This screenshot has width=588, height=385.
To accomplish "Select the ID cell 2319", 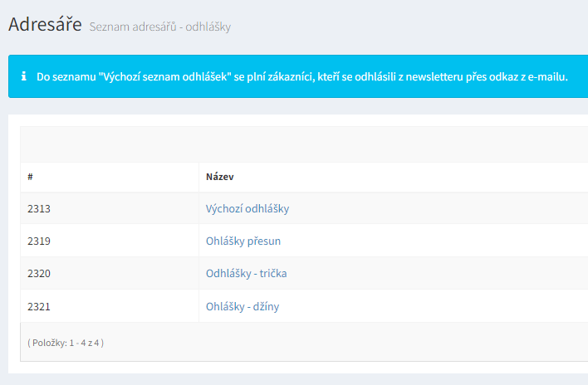I will pyautogui.click(x=39, y=241).
